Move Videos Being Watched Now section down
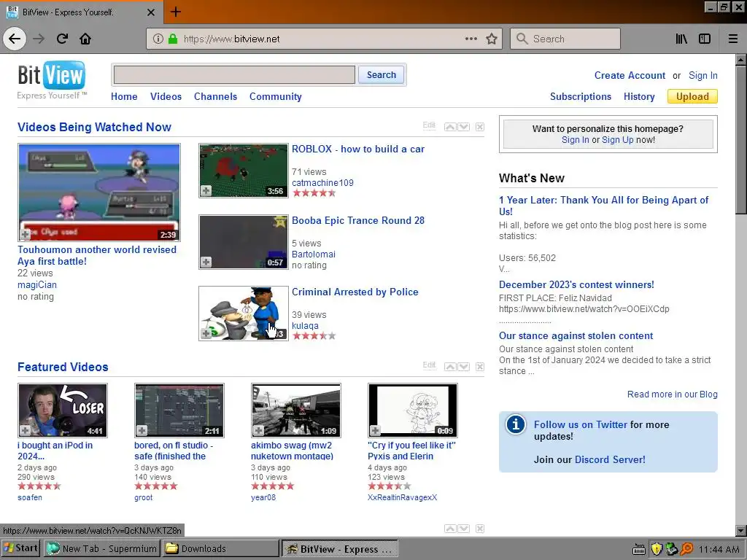The image size is (747, 560). point(463,127)
